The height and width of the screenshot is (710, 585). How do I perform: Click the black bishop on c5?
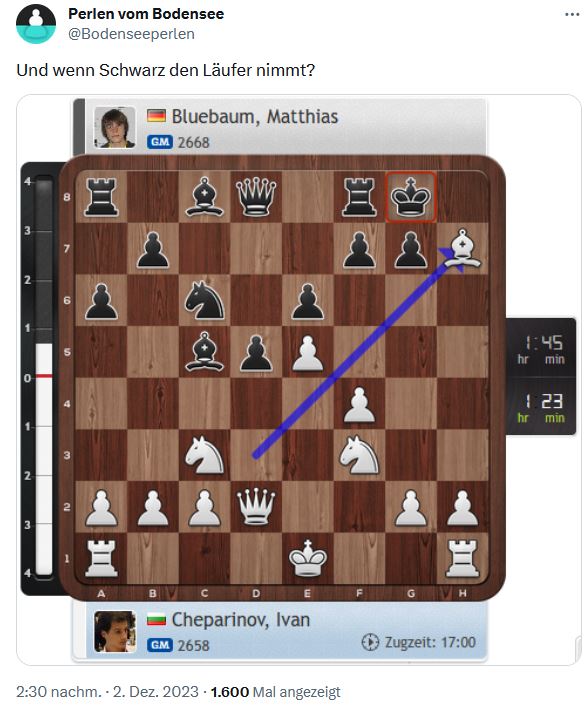(204, 352)
